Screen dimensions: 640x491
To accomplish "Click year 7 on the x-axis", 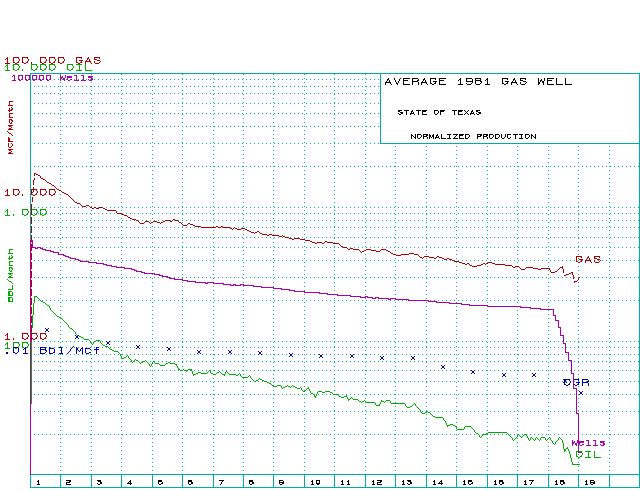I will 221,482.
